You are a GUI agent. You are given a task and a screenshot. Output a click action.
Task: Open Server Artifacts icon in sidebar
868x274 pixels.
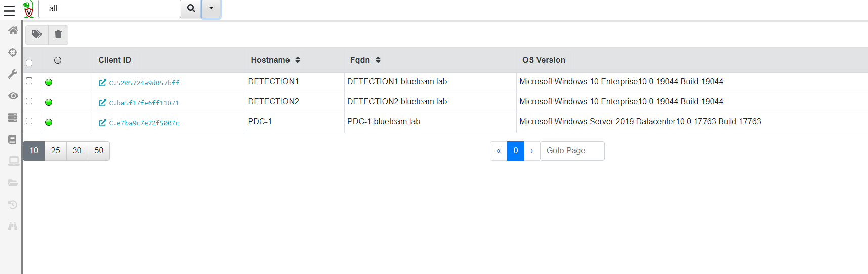click(x=13, y=118)
